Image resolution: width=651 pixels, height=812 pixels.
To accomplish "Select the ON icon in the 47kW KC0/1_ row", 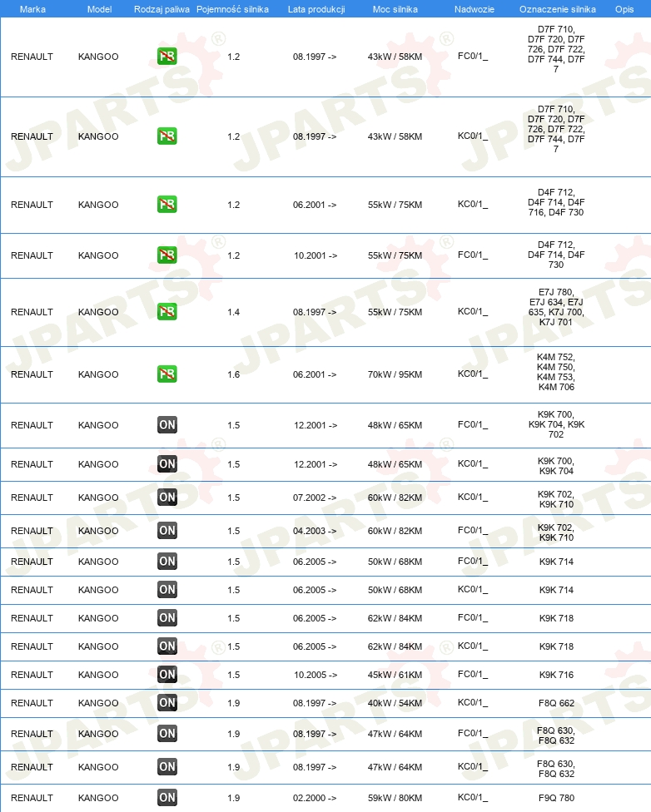I will click(166, 767).
